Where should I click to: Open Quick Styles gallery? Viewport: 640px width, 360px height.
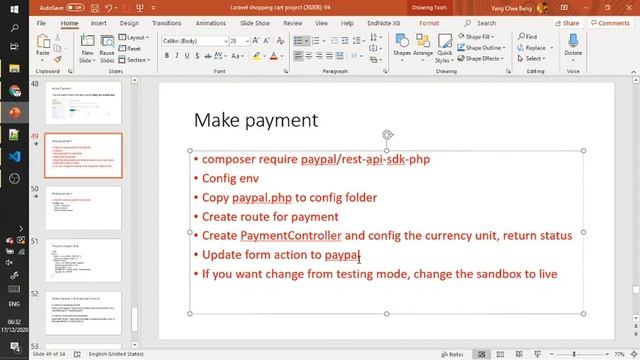444,48
